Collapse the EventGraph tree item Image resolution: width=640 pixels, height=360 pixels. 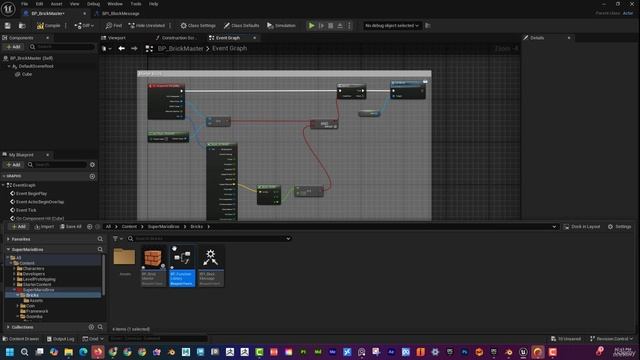(x=4, y=185)
